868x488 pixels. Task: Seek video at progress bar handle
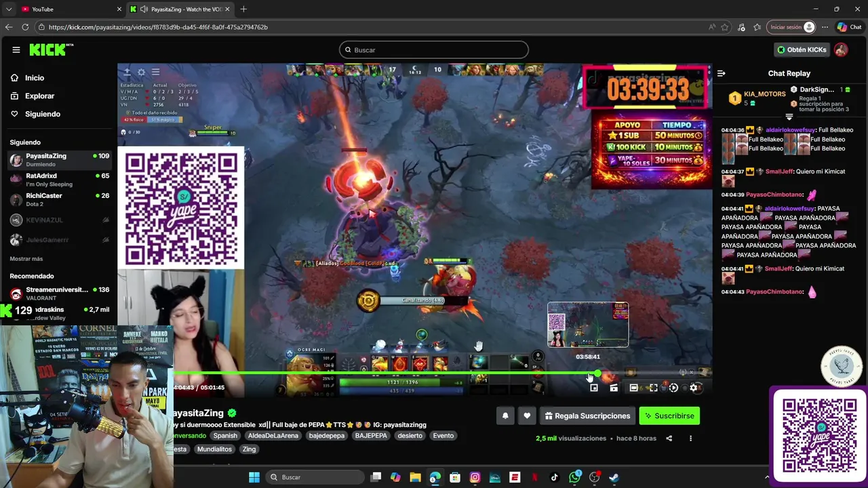point(597,373)
